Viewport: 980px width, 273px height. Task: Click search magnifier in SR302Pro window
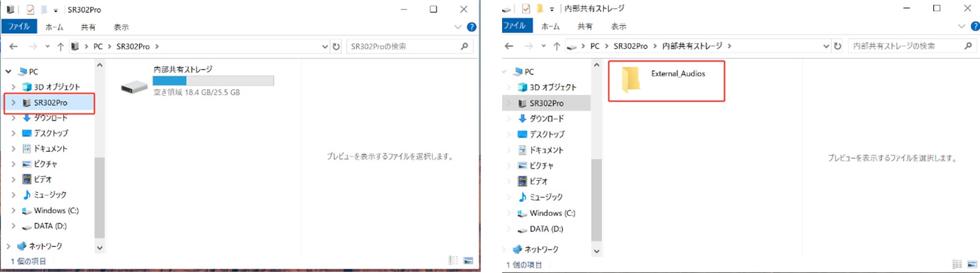[x=464, y=46]
